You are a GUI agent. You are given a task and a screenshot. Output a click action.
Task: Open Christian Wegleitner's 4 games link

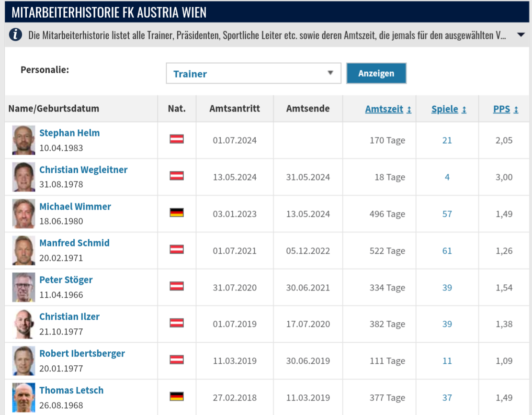pyautogui.click(x=447, y=177)
